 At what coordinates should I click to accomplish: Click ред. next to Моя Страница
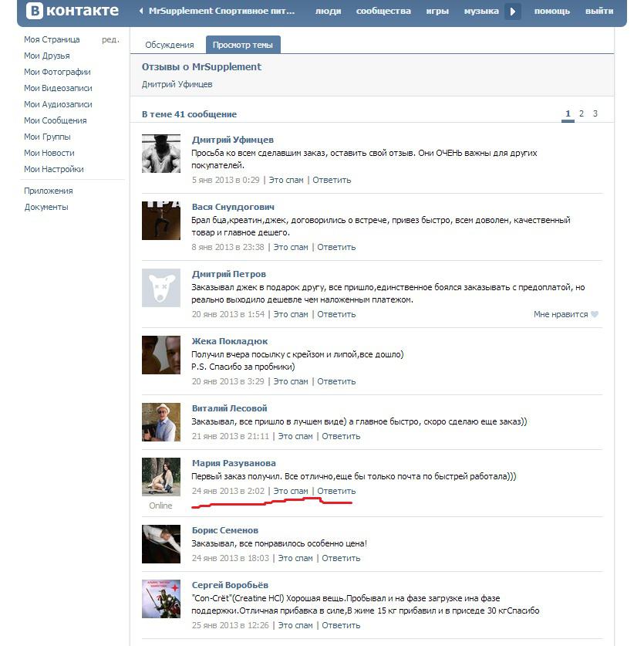point(110,39)
